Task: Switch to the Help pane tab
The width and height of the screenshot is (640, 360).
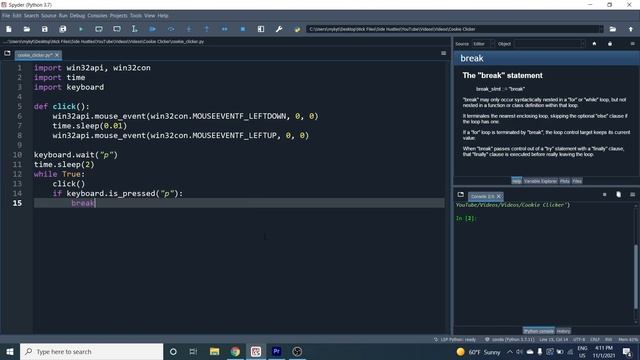Action: 516,181
